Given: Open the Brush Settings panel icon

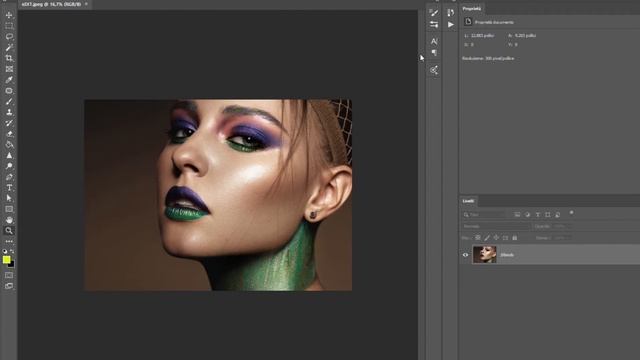Looking at the screenshot, I should pos(434,24).
